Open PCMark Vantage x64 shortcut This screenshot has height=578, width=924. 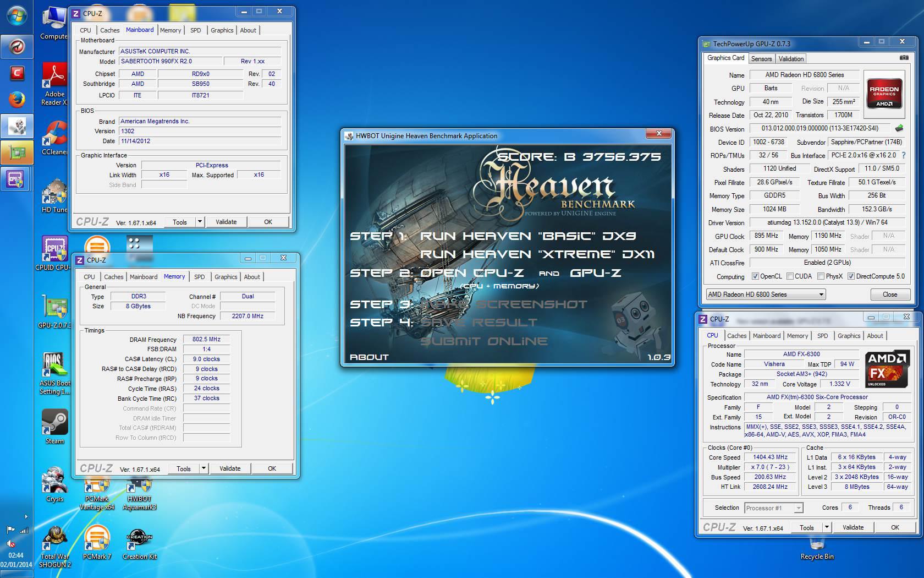[97, 494]
